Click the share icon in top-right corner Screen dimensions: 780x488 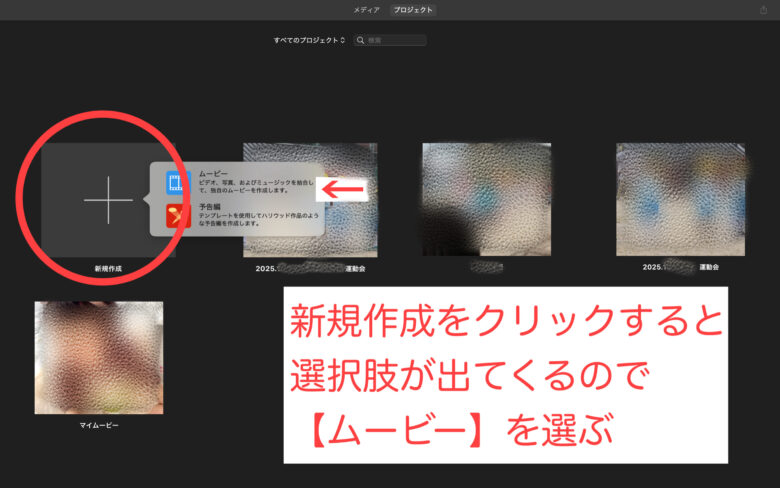764,10
